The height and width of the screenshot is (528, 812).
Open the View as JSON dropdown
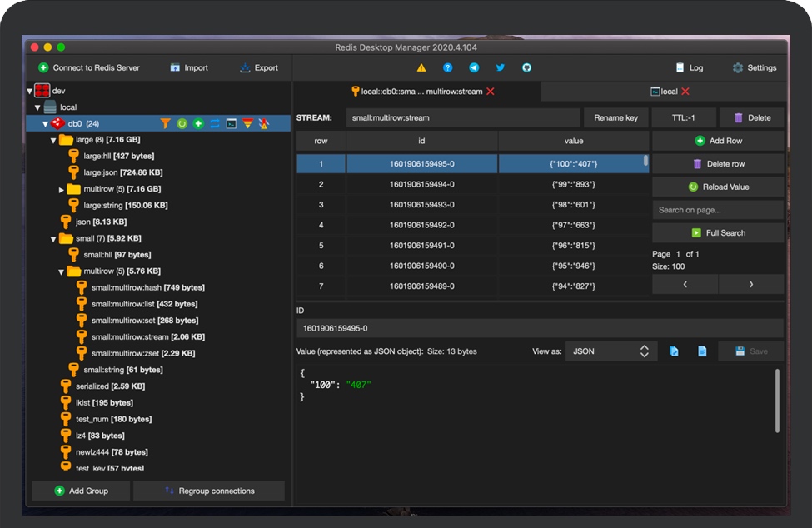click(610, 351)
